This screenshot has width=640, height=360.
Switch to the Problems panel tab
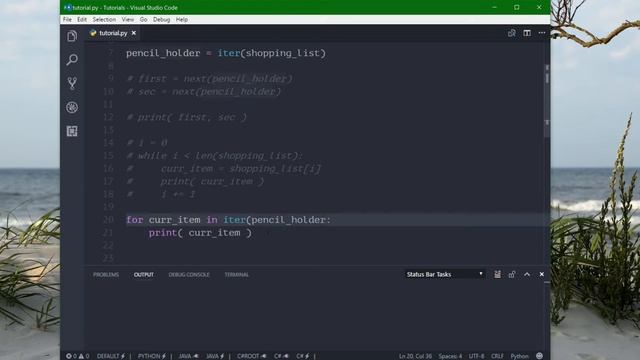(106, 275)
